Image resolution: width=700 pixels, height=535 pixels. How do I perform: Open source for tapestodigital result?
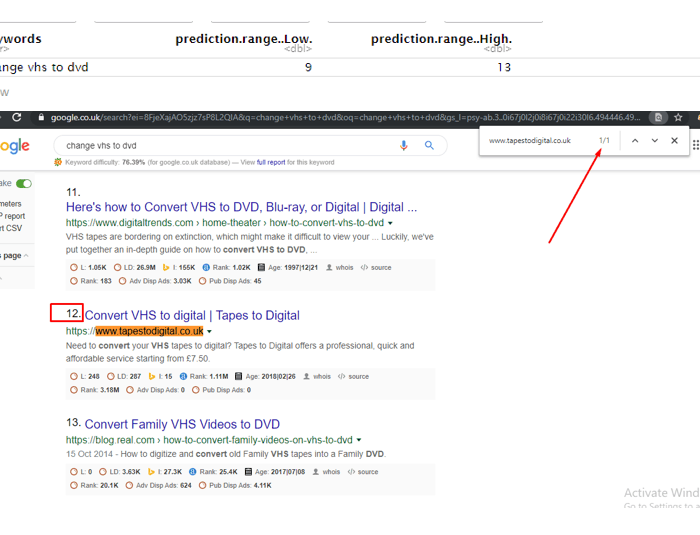click(354, 376)
